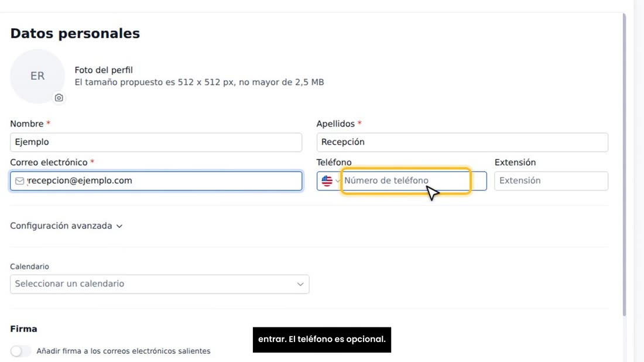Click the camera icon on profile photo

click(x=59, y=98)
